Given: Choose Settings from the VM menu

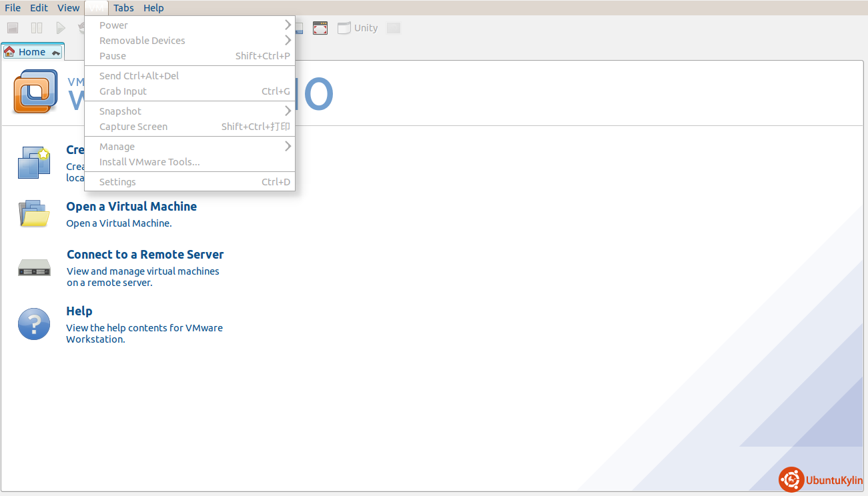Looking at the screenshot, I should point(117,182).
